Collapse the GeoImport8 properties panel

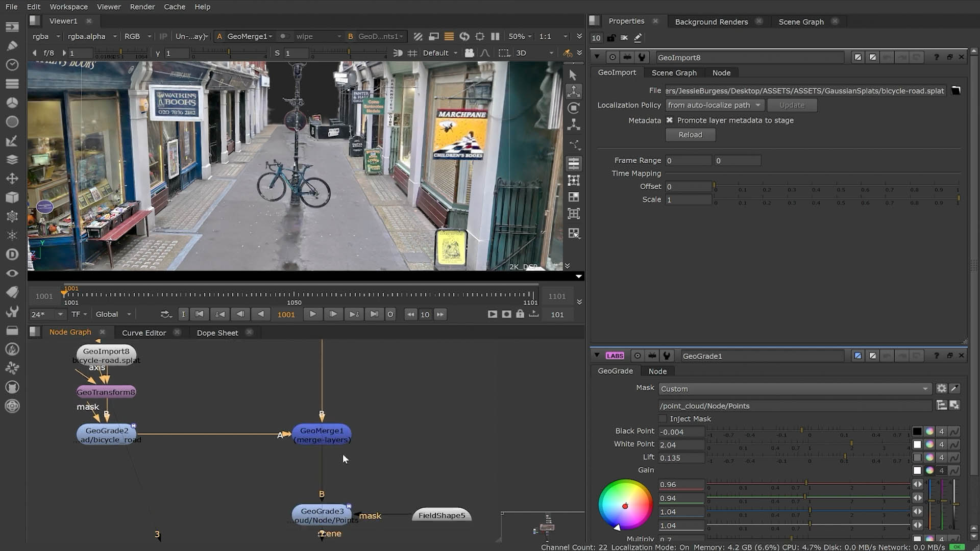pos(597,57)
